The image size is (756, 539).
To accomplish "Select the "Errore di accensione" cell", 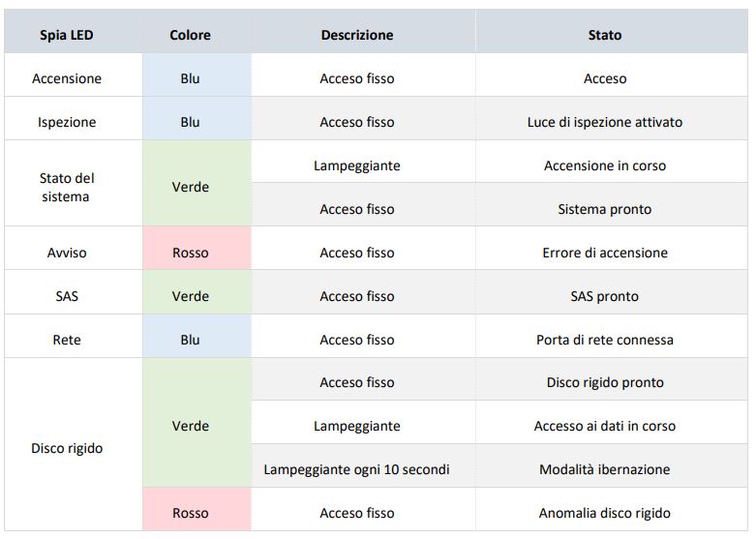I will click(x=605, y=253).
